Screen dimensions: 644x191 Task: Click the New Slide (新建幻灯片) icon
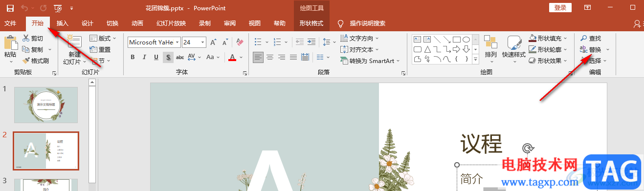tap(74, 42)
